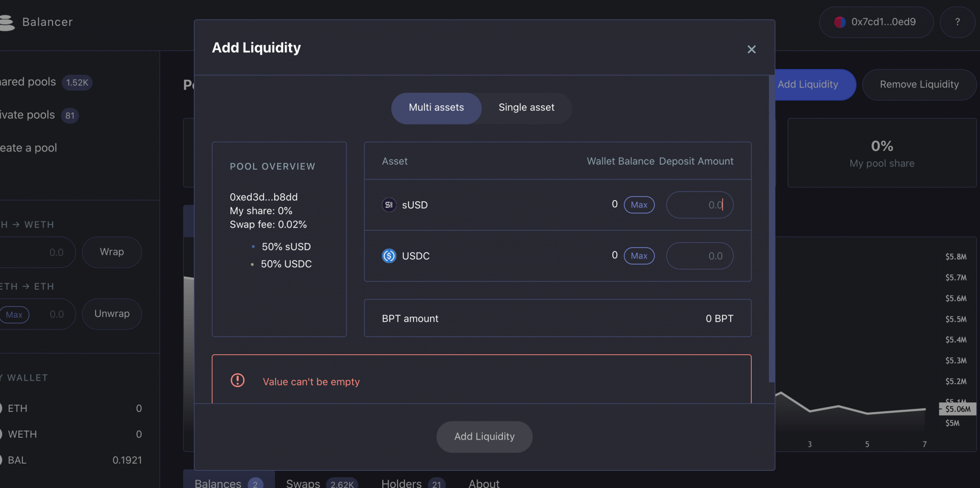Image resolution: width=980 pixels, height=488 pixels.
Task: Click Max next to sUSD balance
Action: click(x=639, y=204)
